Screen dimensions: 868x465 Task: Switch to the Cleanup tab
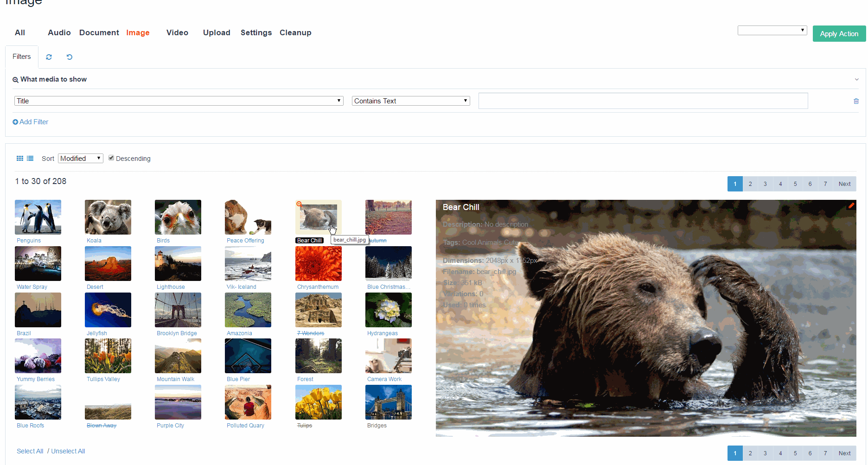click(295, 33)
